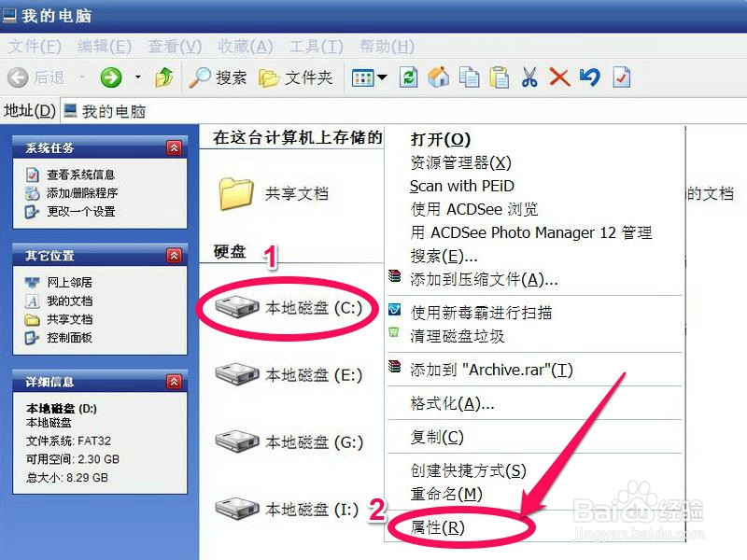Open the 搜索 search tool
This screenshot has height=560, width=747.
218,77
